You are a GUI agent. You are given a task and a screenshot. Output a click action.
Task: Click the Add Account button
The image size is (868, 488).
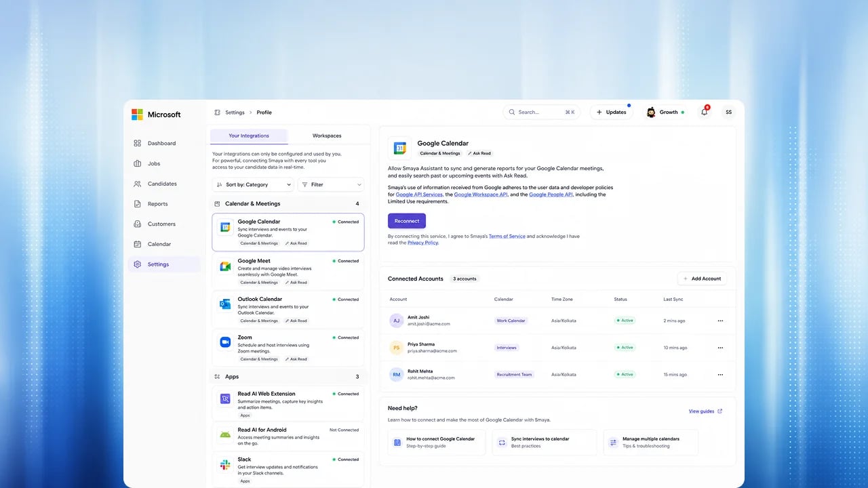point(702,279)
